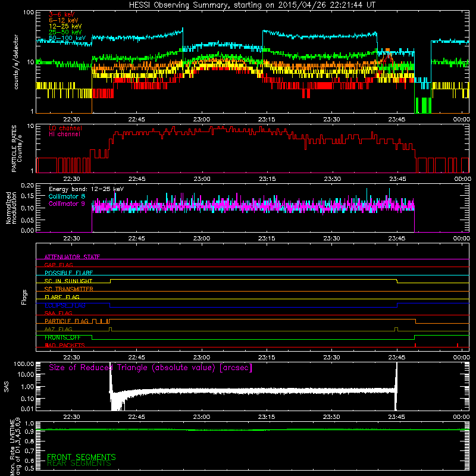Screen dimensions: 476x476
Task: Click the LO channel legend entry
Action: point(65,128)
